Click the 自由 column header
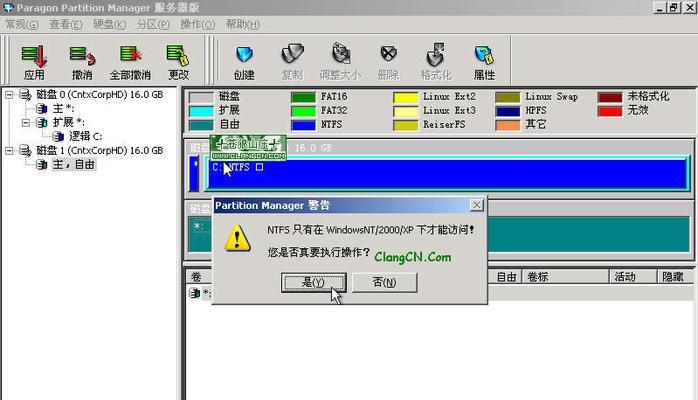This screenshot has height=400, width=698. tap(506, 277)
